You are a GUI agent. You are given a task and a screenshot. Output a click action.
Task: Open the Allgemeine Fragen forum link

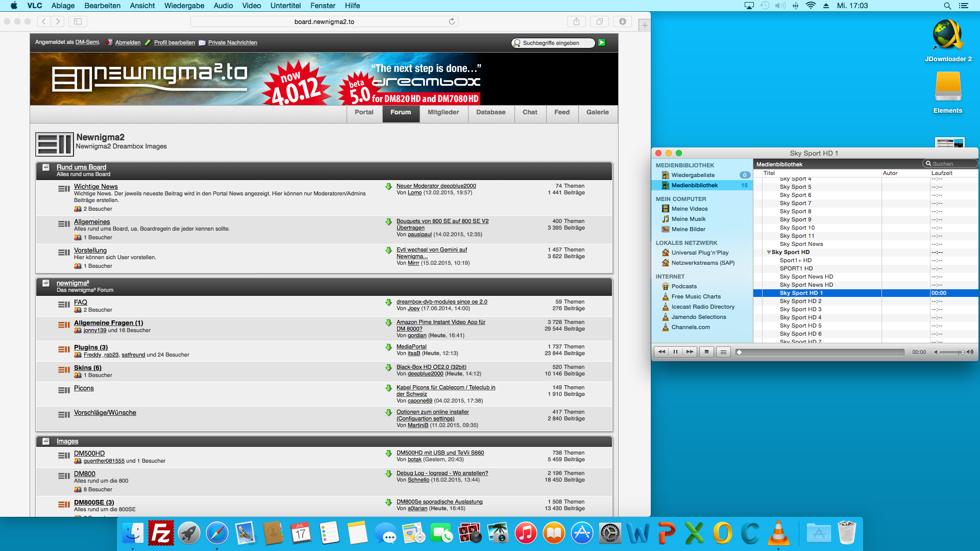[108, 323]
